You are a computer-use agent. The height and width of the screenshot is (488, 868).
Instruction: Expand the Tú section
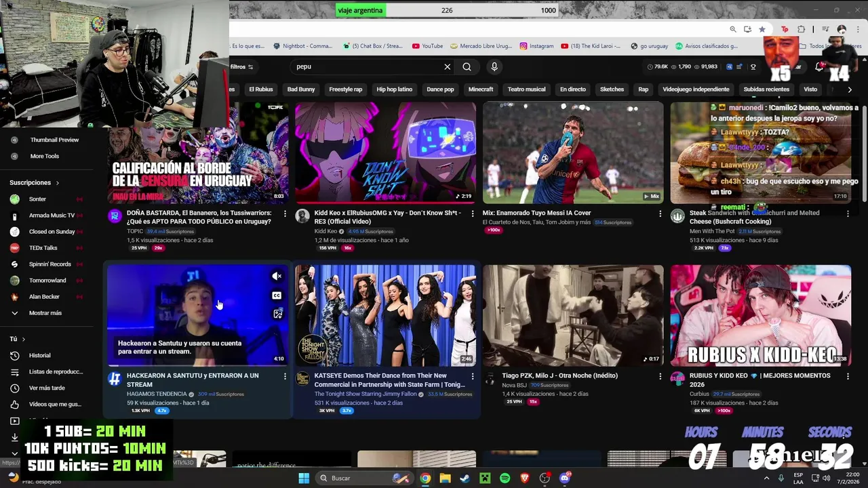point(18,339)
